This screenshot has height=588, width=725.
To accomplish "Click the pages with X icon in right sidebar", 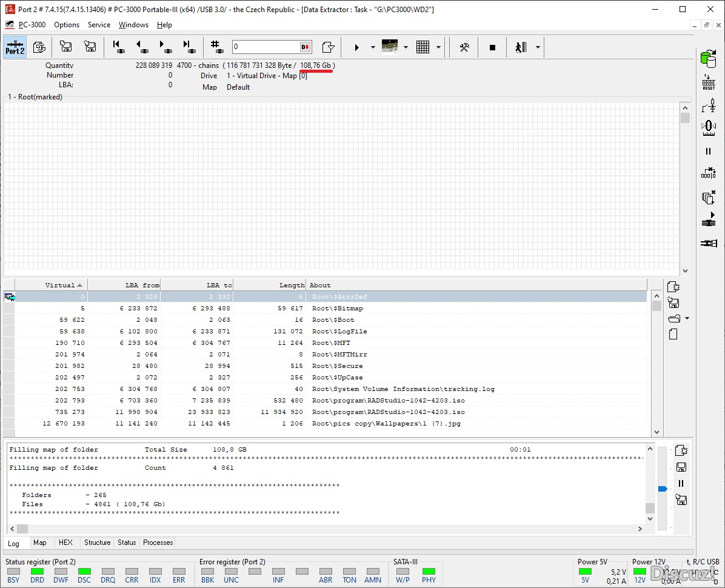I will point(709,197).
